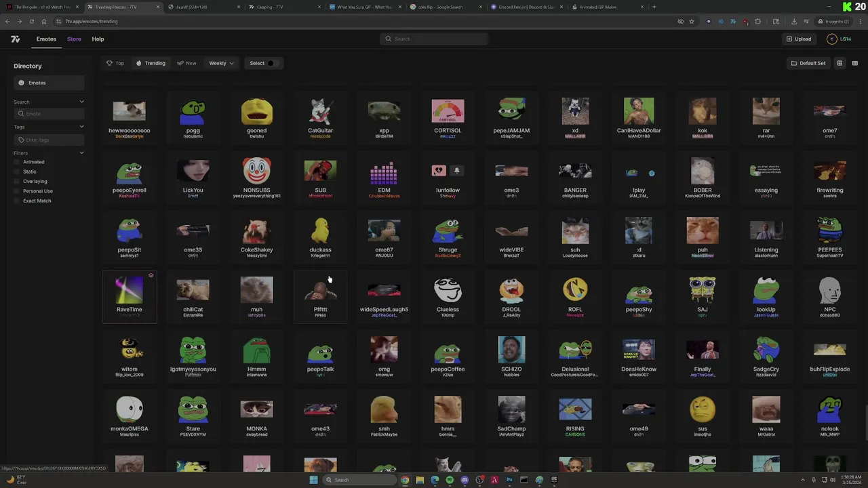This screenshot has width=868, height=488.
Task: Enable the Static filter checkbox
Action: click(18, 171)
